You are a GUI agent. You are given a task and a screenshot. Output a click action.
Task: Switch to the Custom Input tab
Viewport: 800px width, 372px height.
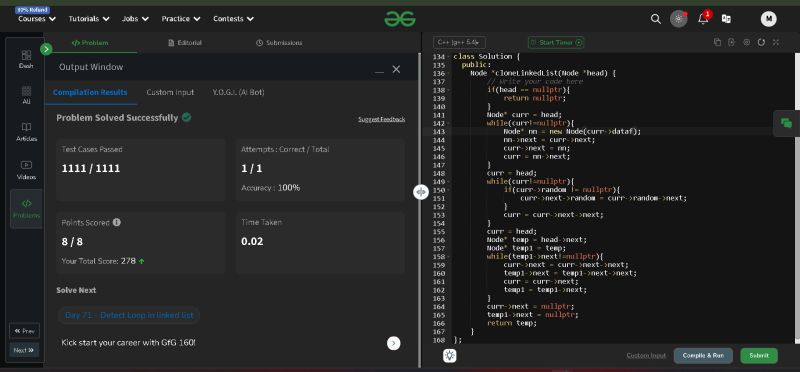point(170,92)
